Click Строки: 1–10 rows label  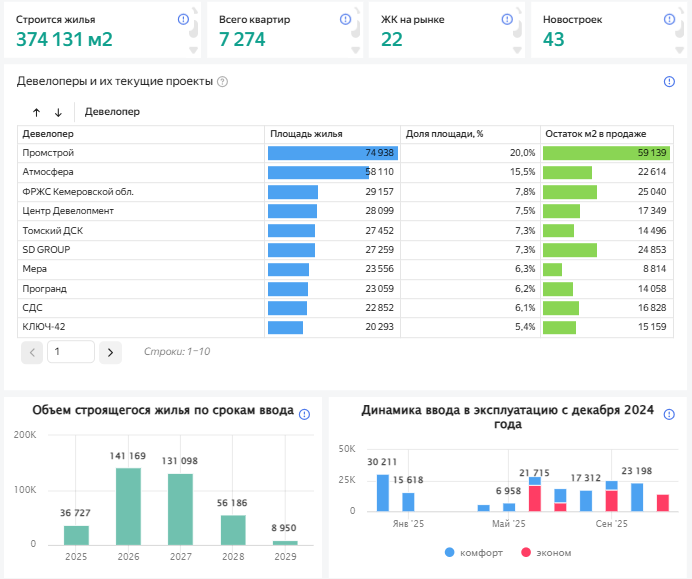[x=177, y=352]
